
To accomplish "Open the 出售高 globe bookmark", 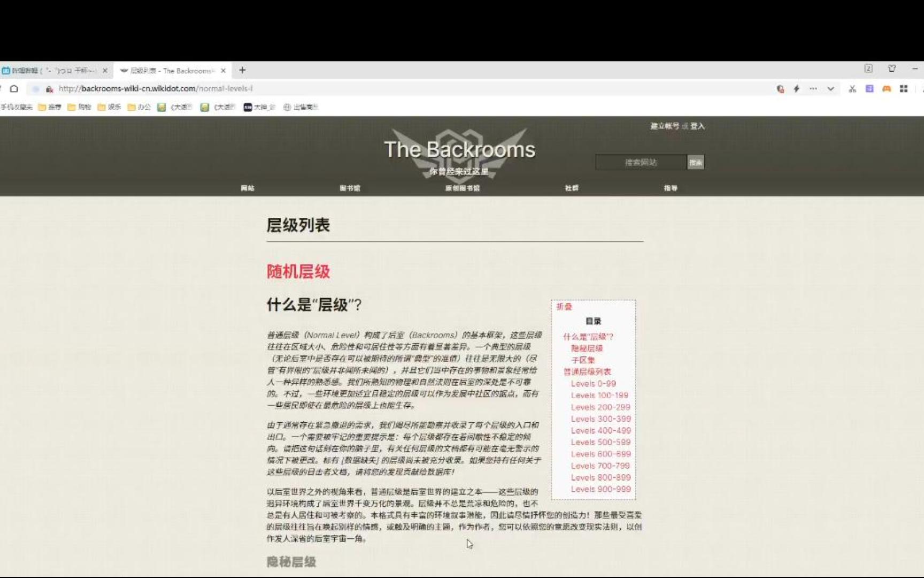I will pyautogui.click(x=301, y=107).
